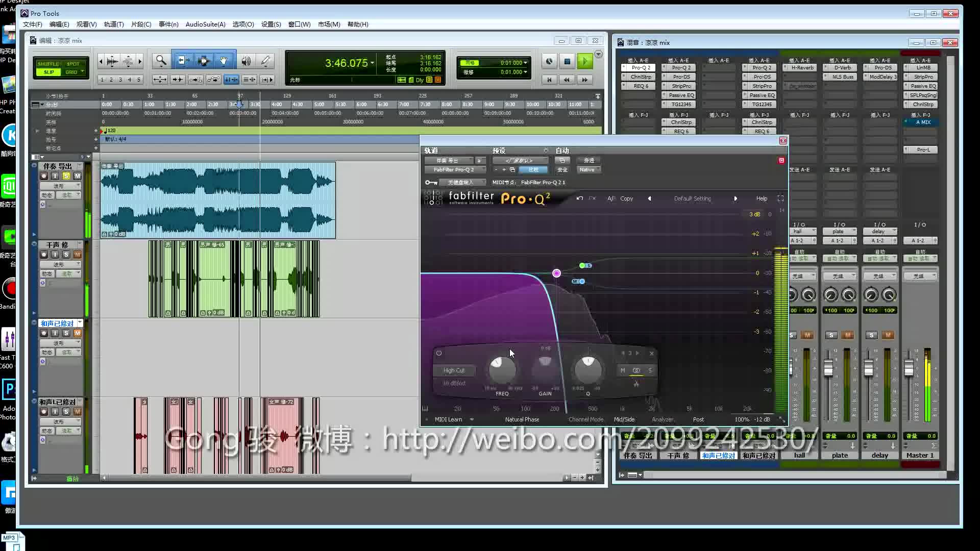Toggle the EQ band power button

(439, 353)
